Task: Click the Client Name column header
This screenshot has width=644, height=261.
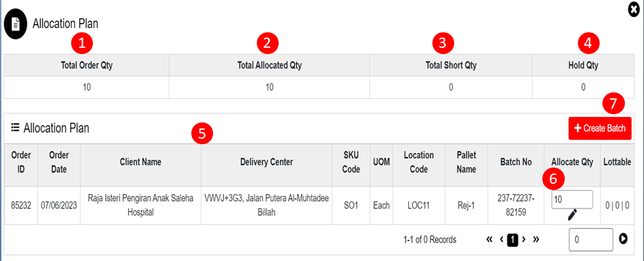Action: pyautogui.click(x=141, y=162)
